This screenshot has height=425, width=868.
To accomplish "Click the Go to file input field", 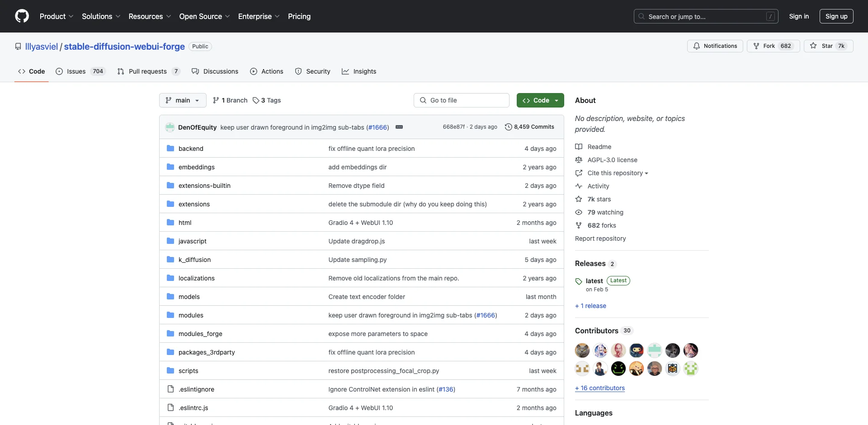I will pos(462,100).
